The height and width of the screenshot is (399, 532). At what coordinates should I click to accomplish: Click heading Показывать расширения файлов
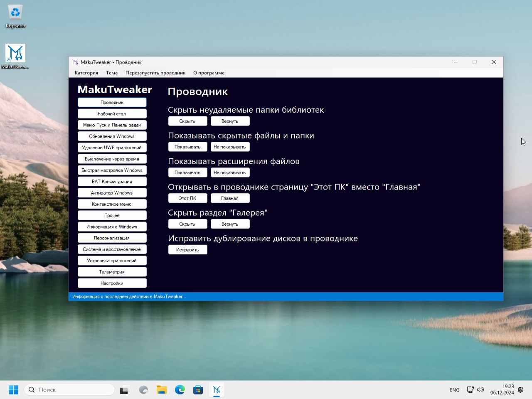(234, 161)
